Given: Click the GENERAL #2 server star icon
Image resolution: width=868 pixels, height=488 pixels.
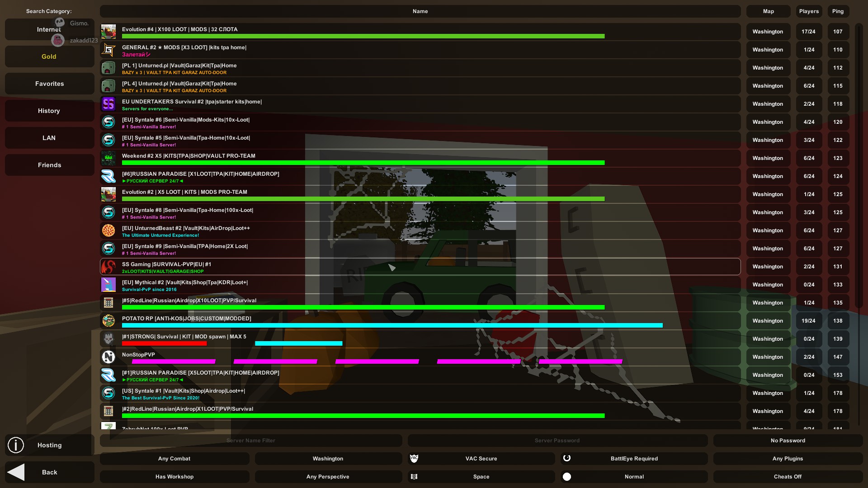Looking at the screenshot, I should coord(108,50).
